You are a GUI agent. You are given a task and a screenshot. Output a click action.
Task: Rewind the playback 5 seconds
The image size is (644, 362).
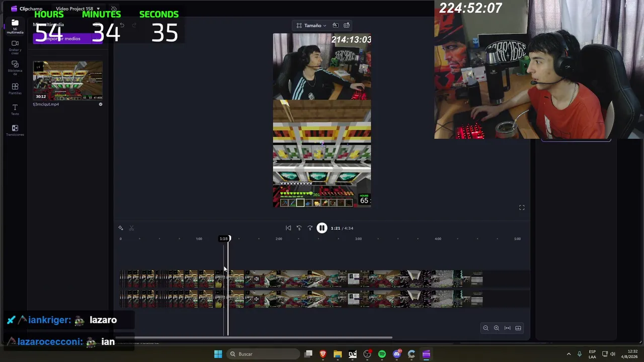pyautogui.click(x=299, y=228)
